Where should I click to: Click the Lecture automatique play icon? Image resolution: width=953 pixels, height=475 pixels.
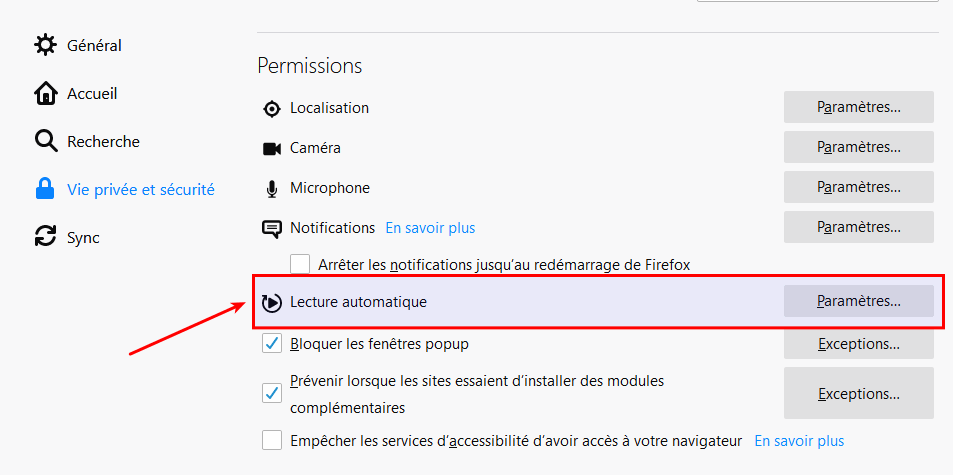tap(271, 302)
